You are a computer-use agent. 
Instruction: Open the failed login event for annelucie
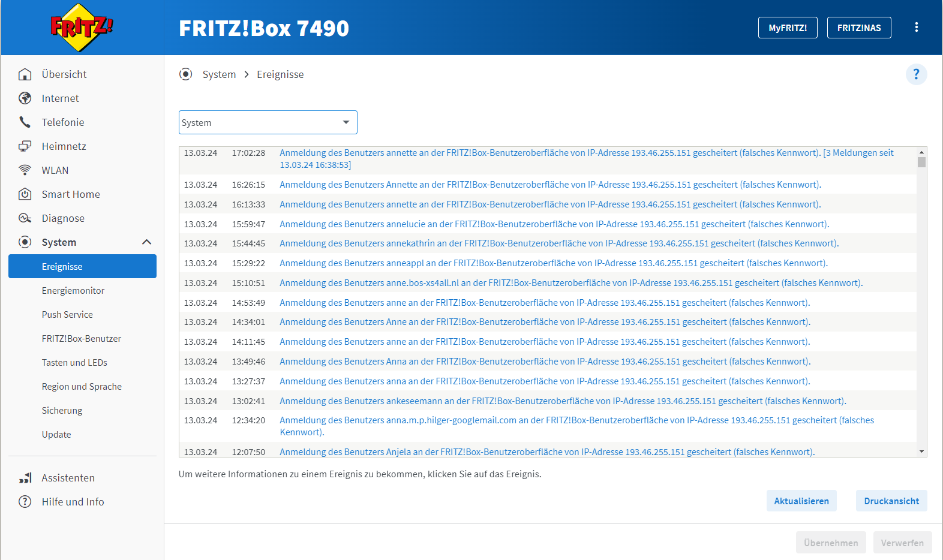[x=554, y=224]
